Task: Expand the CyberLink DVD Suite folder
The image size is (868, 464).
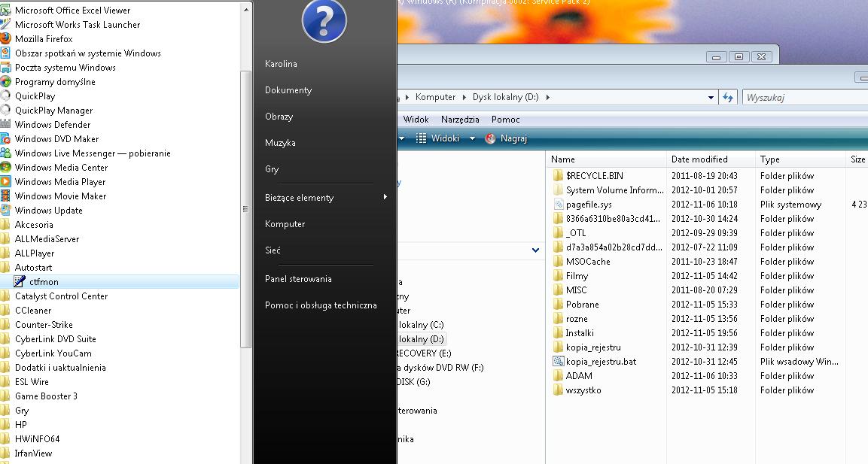Action: (x=56, y=339)
